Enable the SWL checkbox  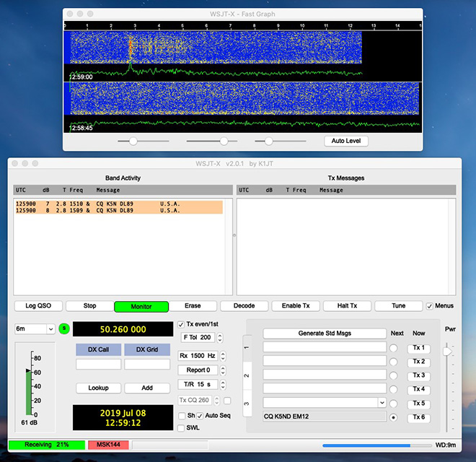[x=181, y=428]
